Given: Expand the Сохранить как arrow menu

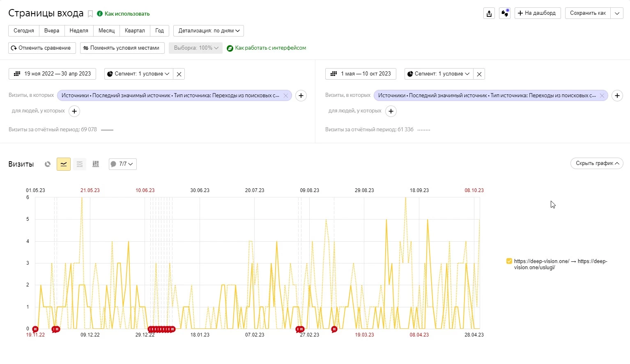Looking at the screenshot, I should [x=617, y=13].
